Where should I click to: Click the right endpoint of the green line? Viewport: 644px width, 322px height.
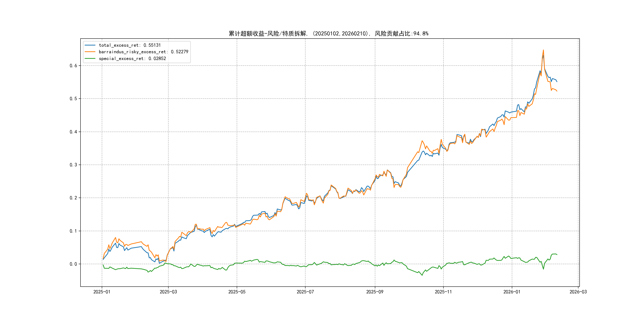point(557,254)
